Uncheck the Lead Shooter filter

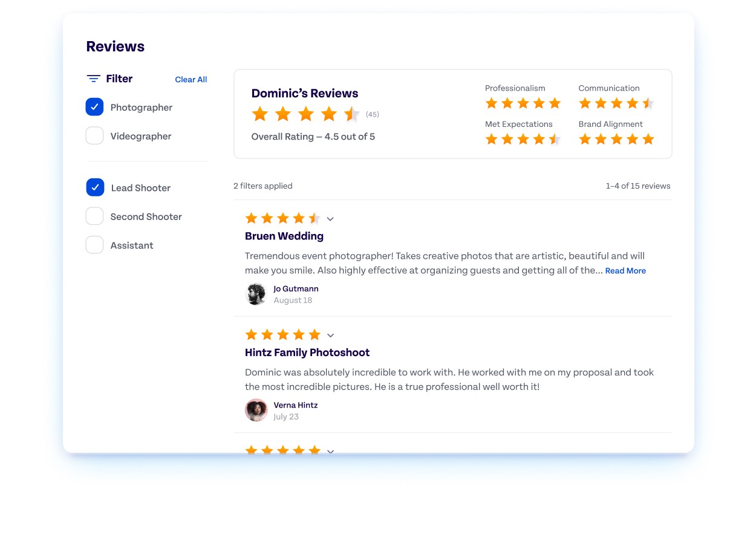coord(95,187)
